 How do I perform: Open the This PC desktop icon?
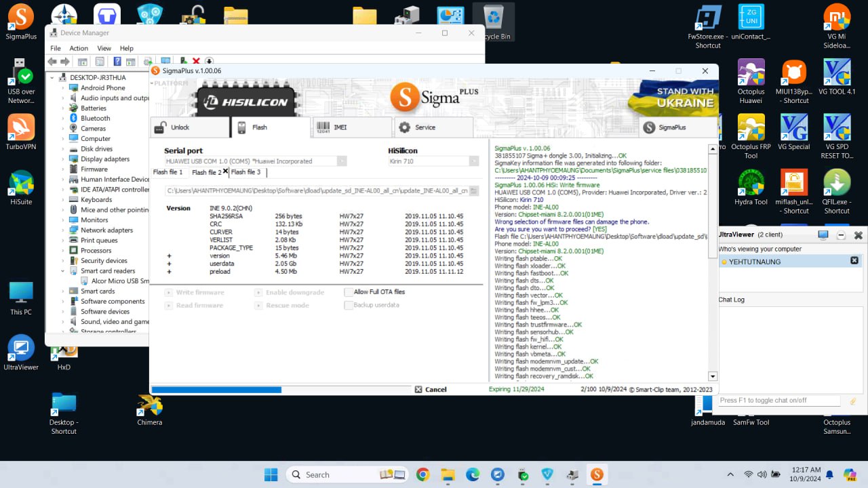[21, 298]
